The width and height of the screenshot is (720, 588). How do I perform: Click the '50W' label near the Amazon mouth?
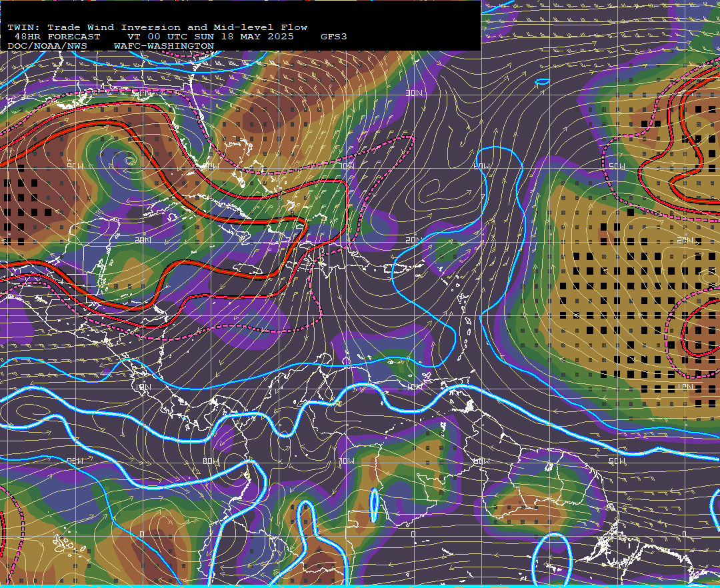pyautogui.click(x=617, y=461)
